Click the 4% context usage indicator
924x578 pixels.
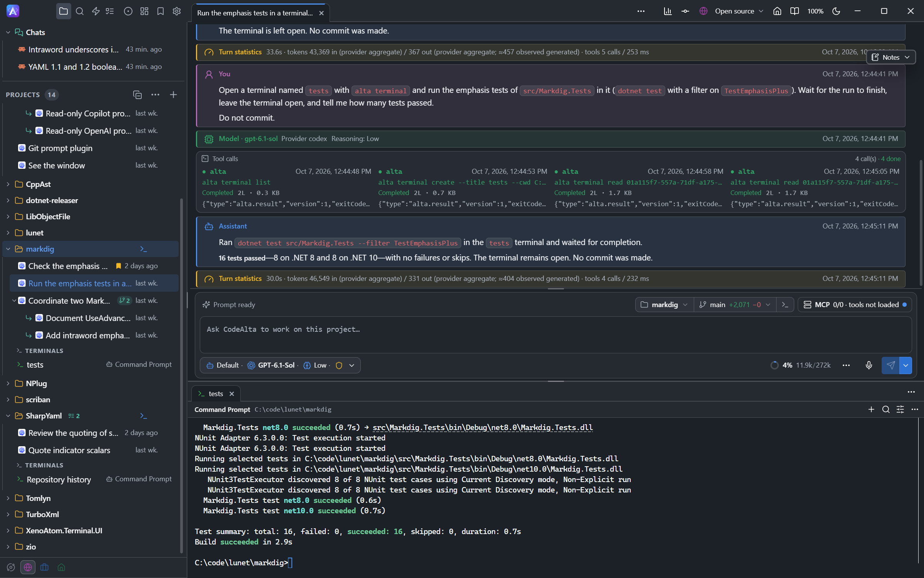tap(800, 365)
